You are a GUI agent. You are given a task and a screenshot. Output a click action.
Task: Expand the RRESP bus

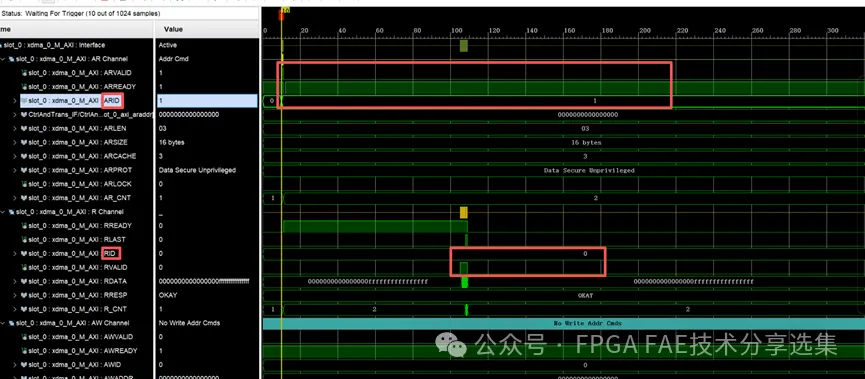pos(15,295)
